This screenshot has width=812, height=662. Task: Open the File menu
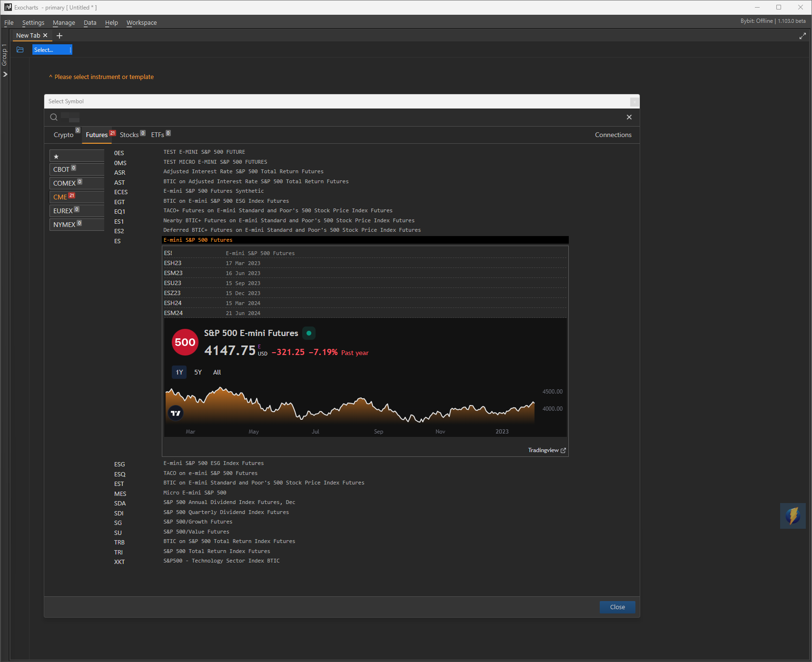(x=9, y=22)
